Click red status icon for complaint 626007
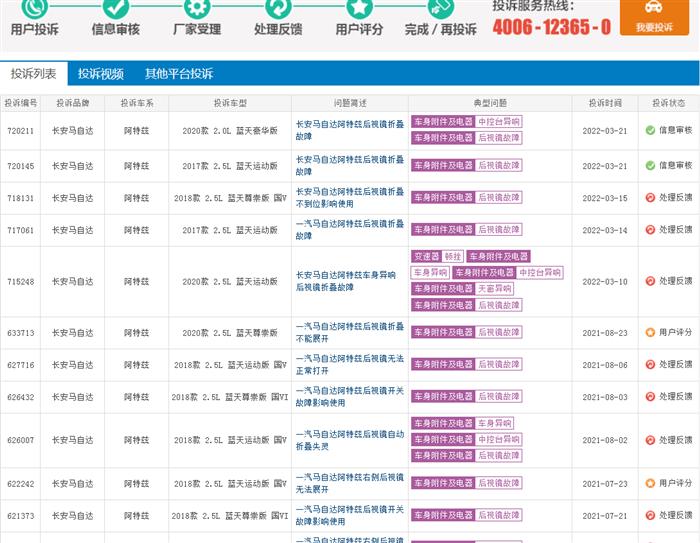The image size is (700, 543). (x=650, y=440)
